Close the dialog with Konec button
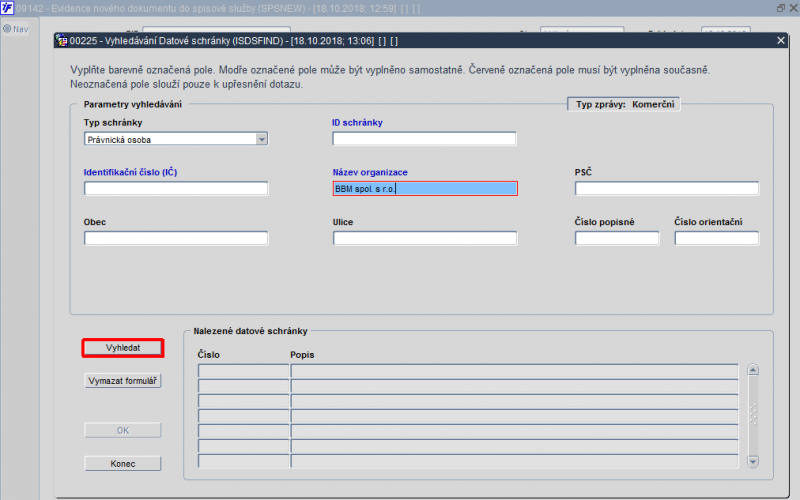Image resolution: width=800 pixels, height=500 pixels. click(x=122, y=464)
